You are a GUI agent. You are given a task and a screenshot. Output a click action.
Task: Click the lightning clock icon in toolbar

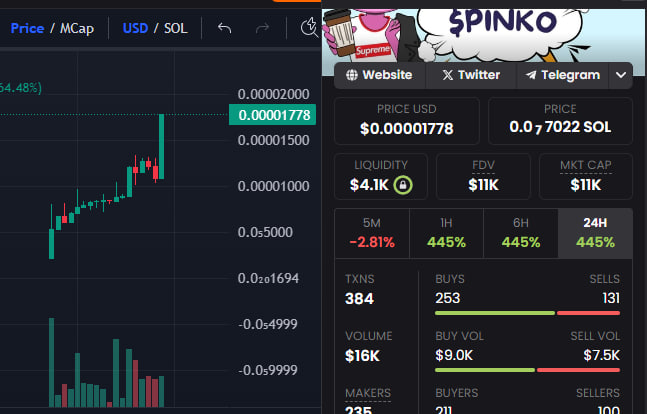point(309,27)
